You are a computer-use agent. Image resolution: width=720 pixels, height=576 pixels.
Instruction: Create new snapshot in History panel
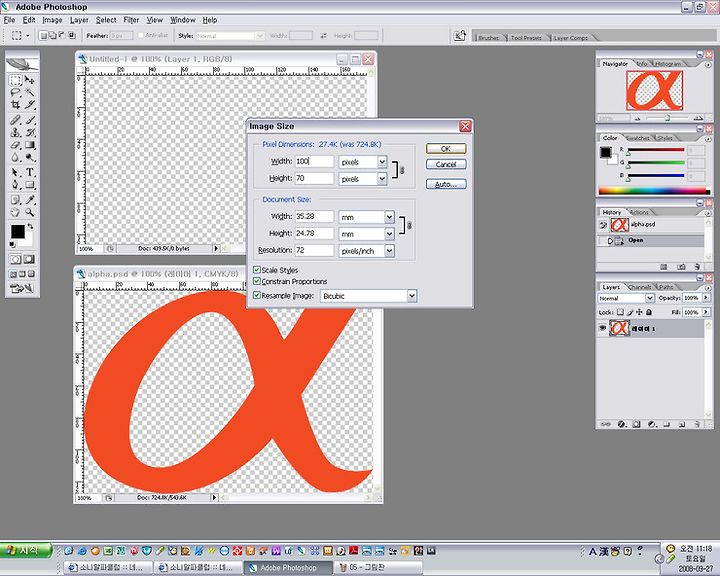681,267
